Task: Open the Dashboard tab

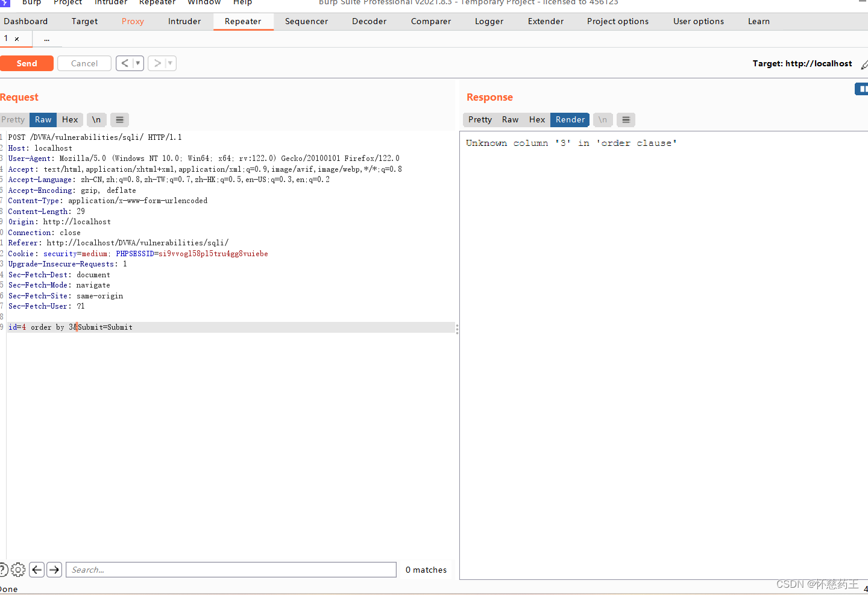Action: point(25,21)
